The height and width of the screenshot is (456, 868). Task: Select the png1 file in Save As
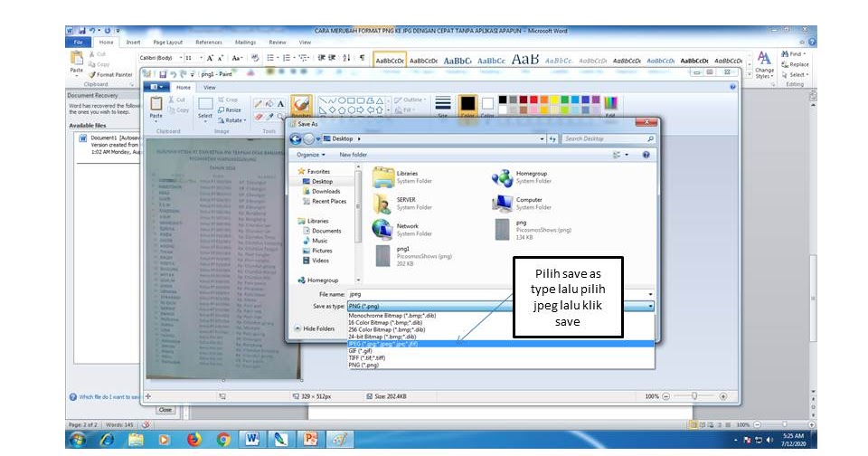tap(412, 256)
